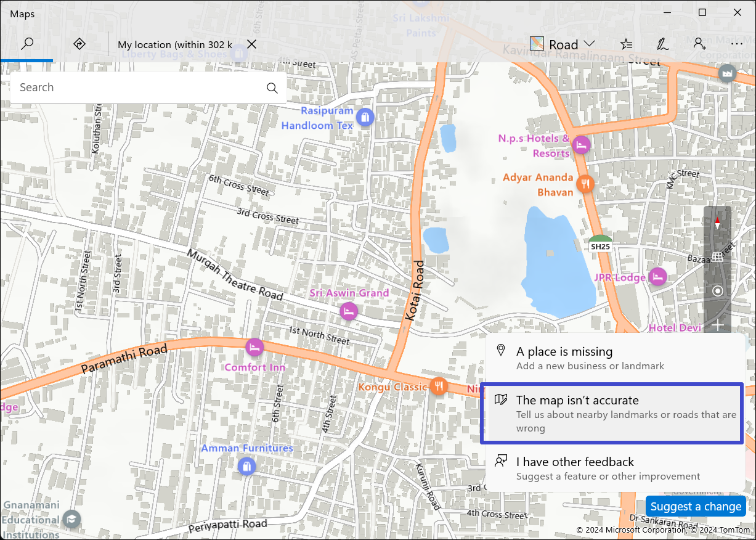Open the Directions tab icon

click(79, 44)
